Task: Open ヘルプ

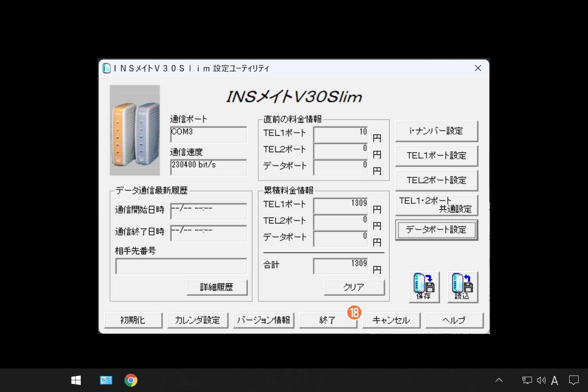Action: point(454,320)
